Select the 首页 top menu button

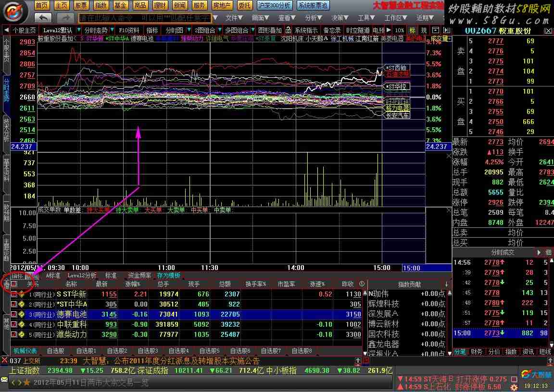pos(42,5)
